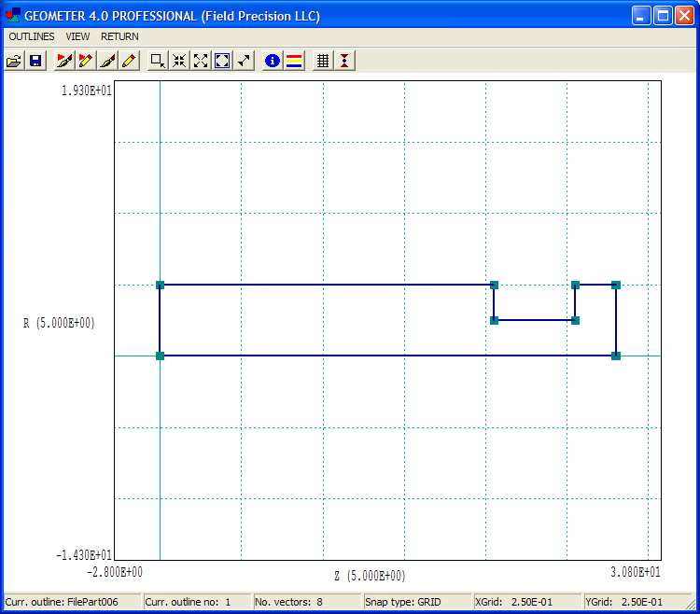Open the blue information icon
The height and width of the screenshot is (614, 700).
273,61
